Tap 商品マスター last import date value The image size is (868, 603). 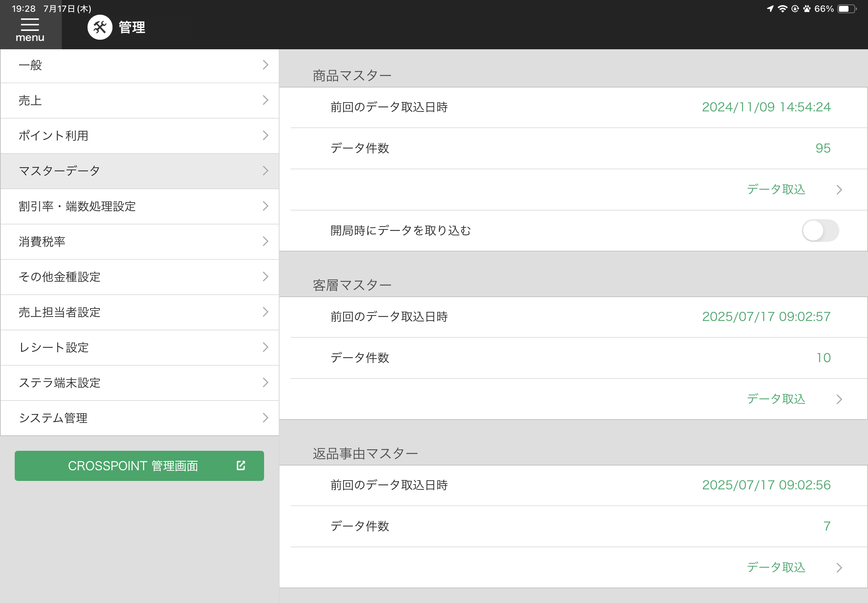pyautogui.click(x=766, y=107)
